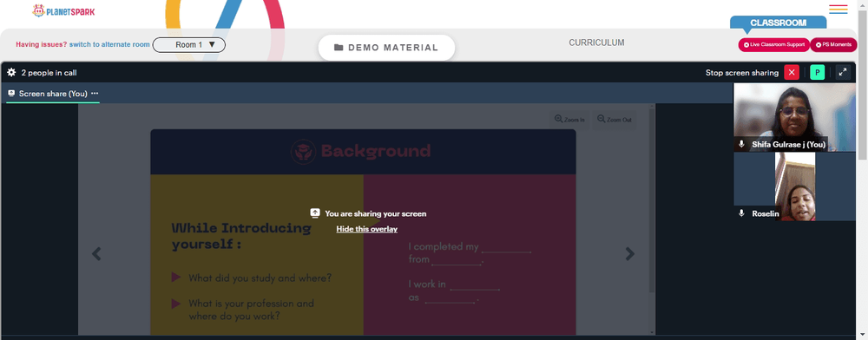868x340 pixels.
Task: Click Roselin's microphone icon
Action: click(742, 213)
